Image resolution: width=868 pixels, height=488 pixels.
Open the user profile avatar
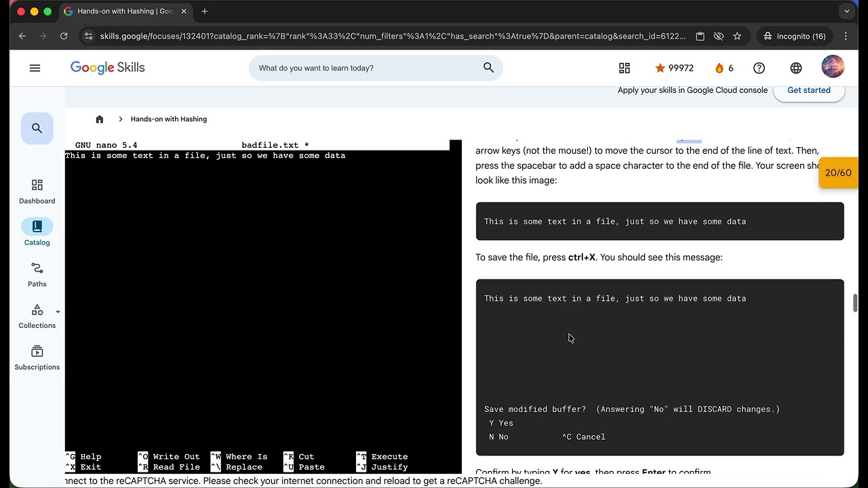pos(833,66)
